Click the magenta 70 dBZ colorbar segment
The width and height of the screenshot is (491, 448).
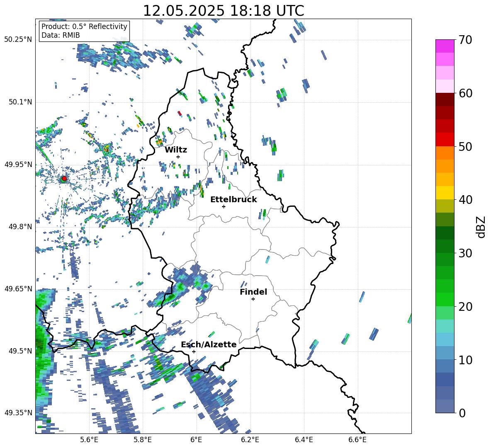click(x=445, y=46)
